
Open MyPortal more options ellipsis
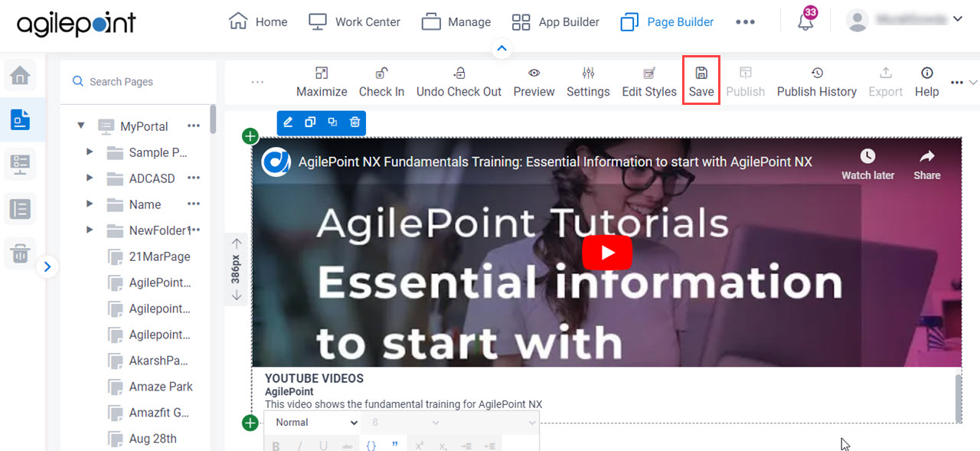tap(193, 126)
